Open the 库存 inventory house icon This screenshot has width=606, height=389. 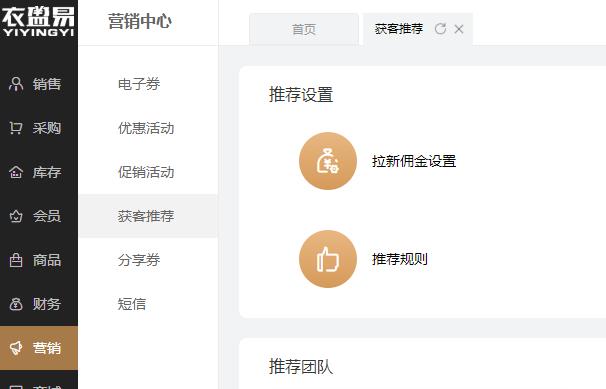pyautogui.click(x=16, y=172)
